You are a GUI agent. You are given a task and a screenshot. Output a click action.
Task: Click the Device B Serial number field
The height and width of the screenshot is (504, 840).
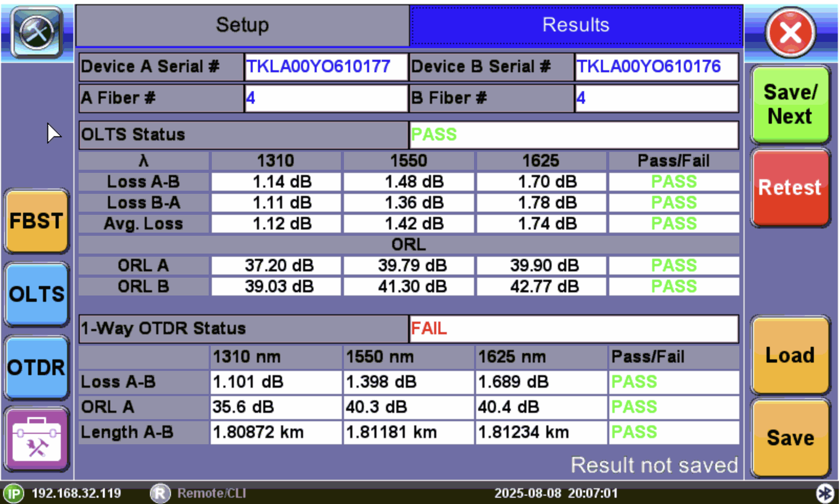pos(656,67)
